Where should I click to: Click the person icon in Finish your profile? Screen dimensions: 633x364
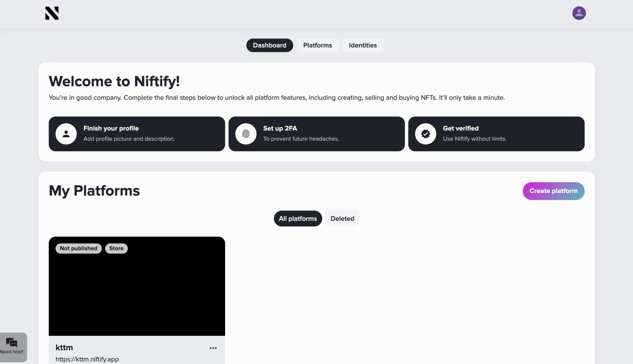coord(66,134)
